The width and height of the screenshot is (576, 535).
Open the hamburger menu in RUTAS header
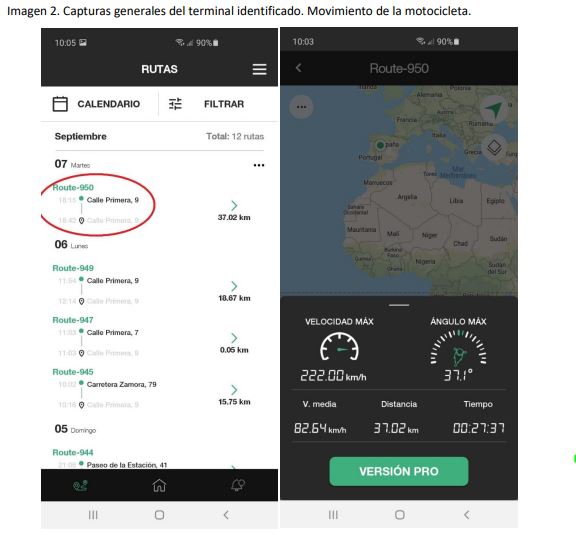point(259,69)
